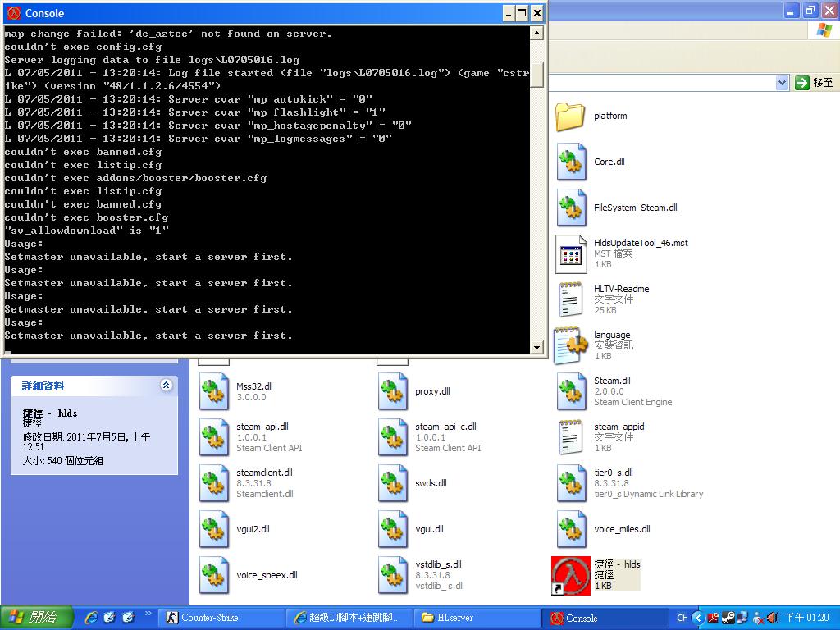Switch to the 超級L腳本 browser taskbar item
This screenshot has height=630, width=840.
pos(349,618)
